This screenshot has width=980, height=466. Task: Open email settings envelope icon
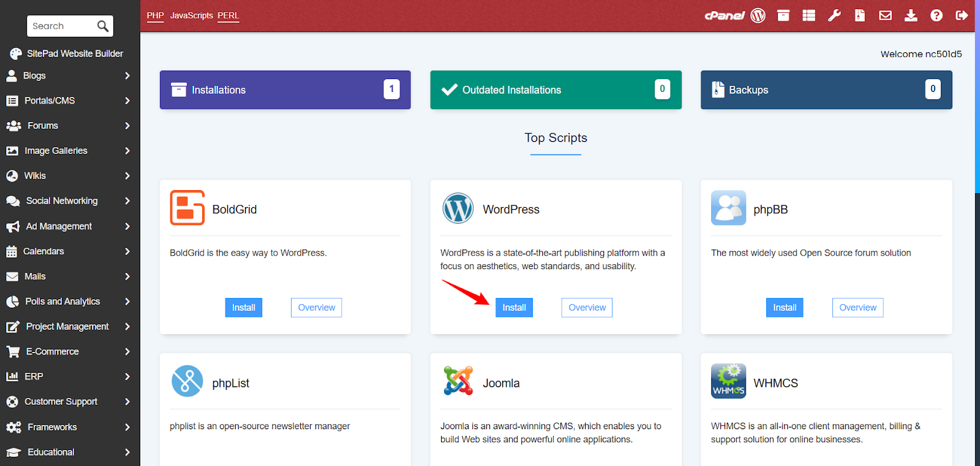[x=885, y=15]
